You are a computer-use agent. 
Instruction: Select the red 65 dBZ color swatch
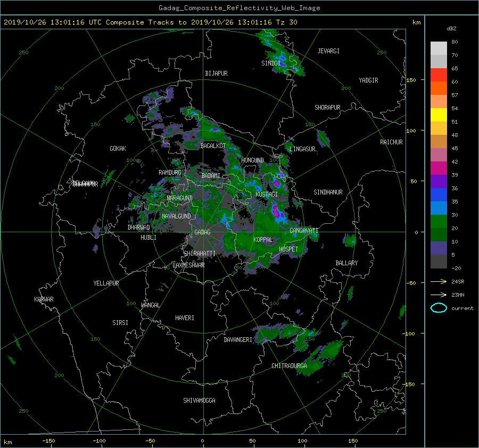(x=439, y=75)
